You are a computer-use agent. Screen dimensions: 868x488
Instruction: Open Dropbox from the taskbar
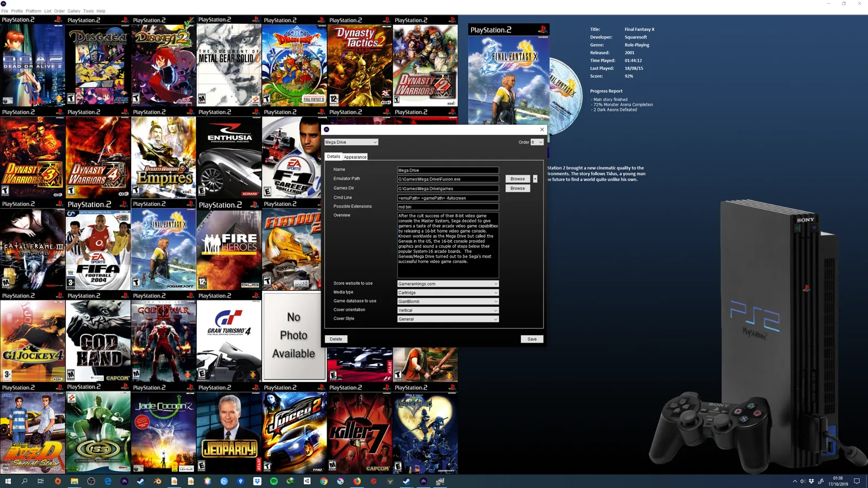(257, 481)
